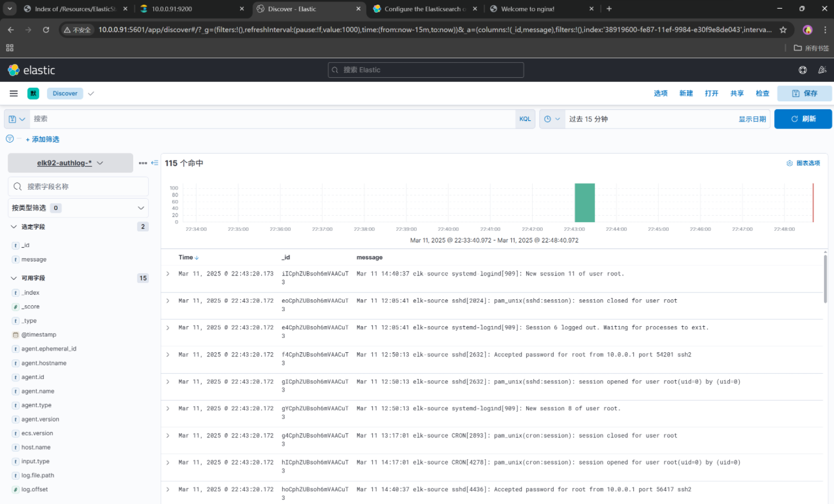834x504 pixels.
Task: Select the log.file.path field
Action: click(x=38, y=476)
